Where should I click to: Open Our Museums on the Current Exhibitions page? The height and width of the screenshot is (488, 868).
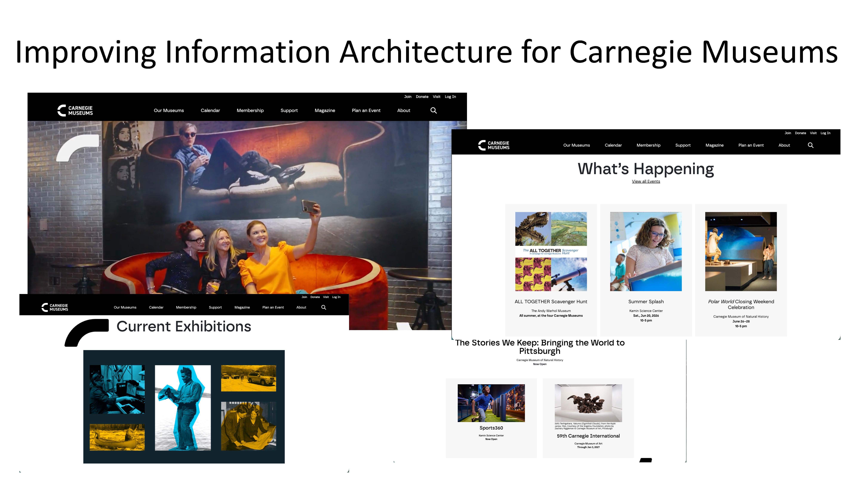click(125, 307)
